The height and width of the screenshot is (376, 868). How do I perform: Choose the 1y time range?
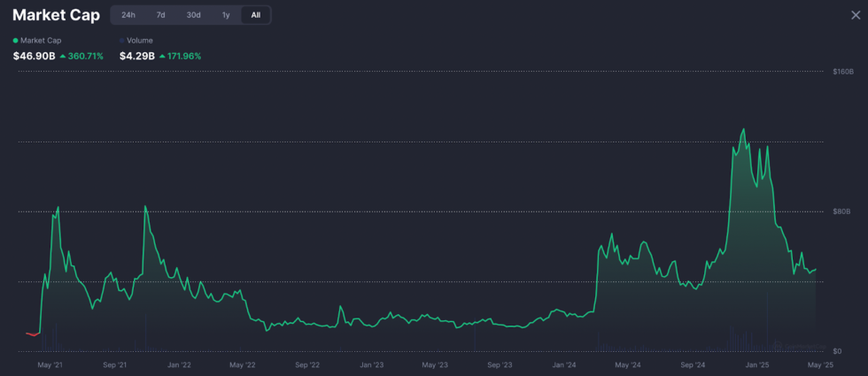(x=226, y=15)
